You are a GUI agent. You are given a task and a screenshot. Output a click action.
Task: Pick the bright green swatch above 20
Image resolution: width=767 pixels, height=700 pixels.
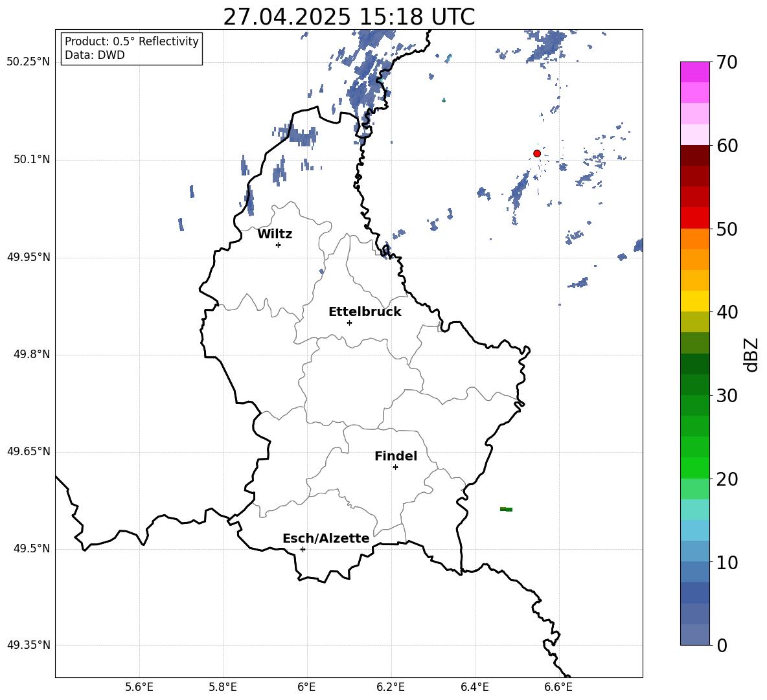click(694, 468)
